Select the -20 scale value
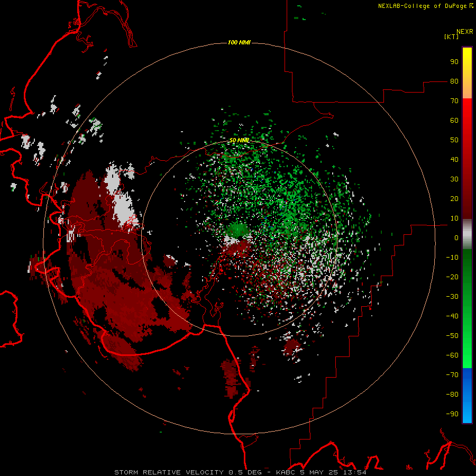Viewport: 476px width, 476px height. click(x=452, y=277)
